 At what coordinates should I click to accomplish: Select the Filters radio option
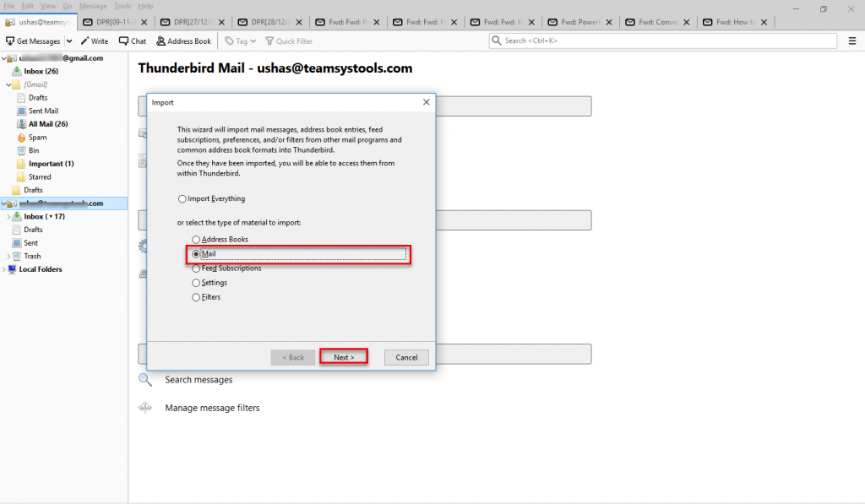[196, 297]
